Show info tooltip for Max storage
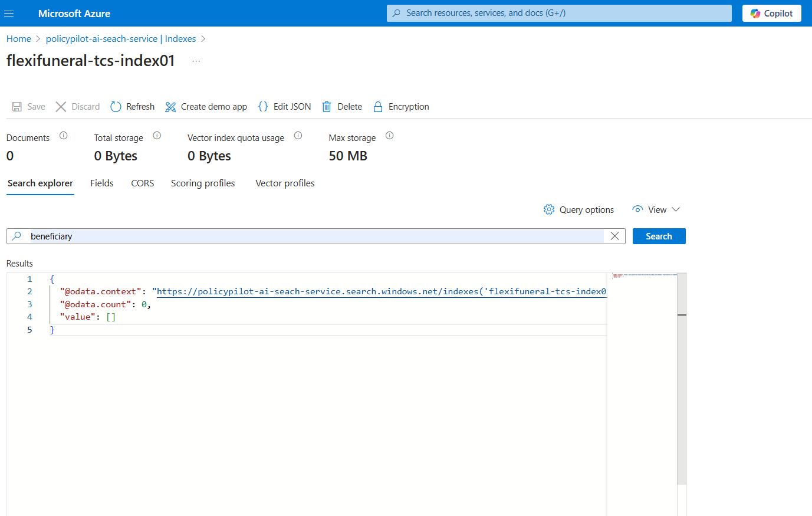The width and height of the screenshot is (812, 516). 390,136
